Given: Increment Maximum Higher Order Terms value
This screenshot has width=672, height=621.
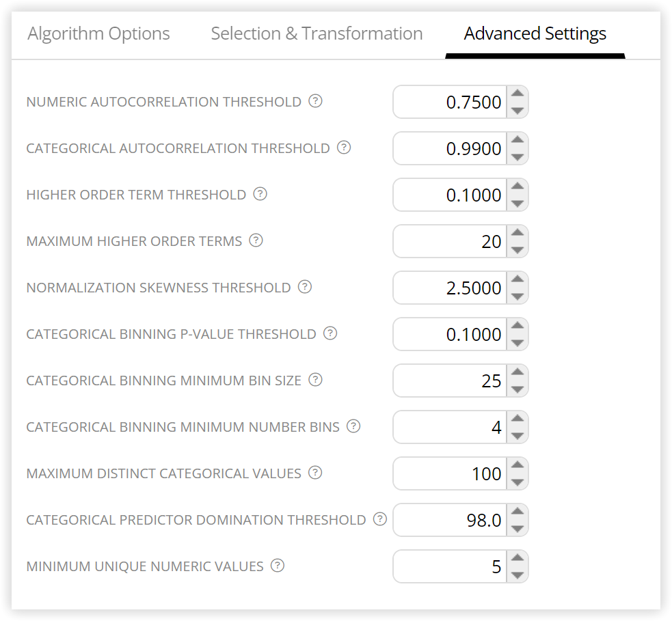Looking at the screenshot, I should coord(518,232).
